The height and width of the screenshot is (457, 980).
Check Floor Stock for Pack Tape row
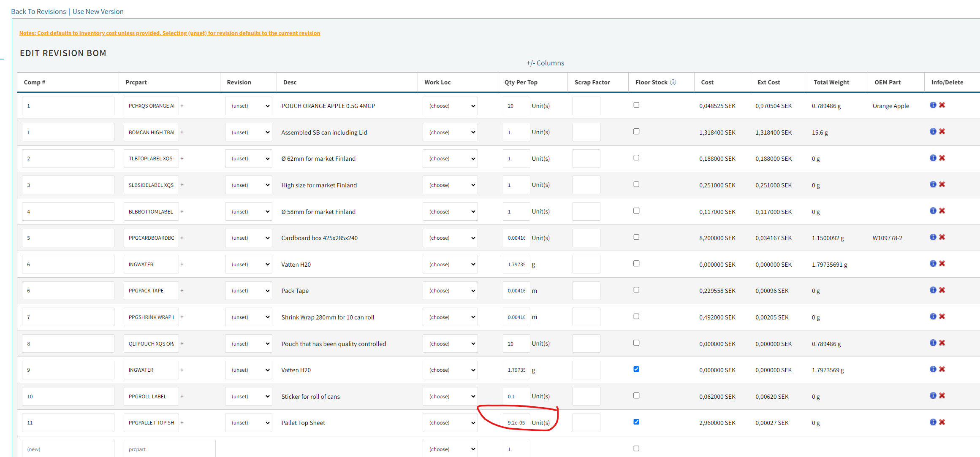coord(636,290)
